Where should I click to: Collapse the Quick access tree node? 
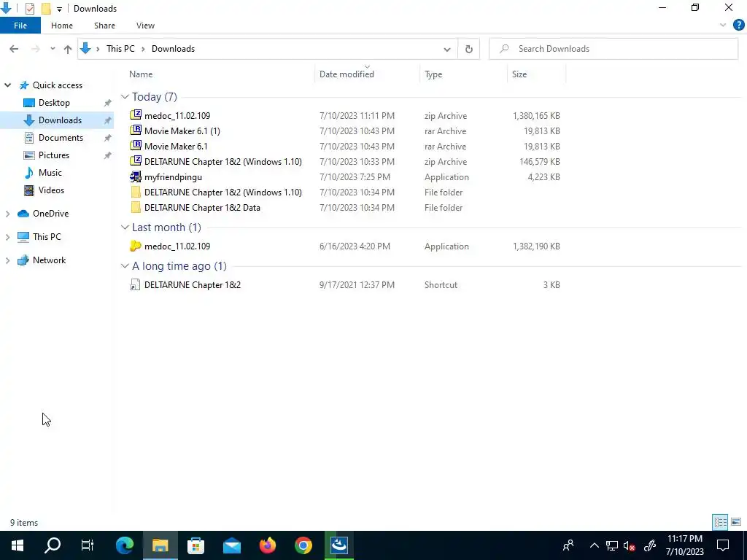point(7,85)
